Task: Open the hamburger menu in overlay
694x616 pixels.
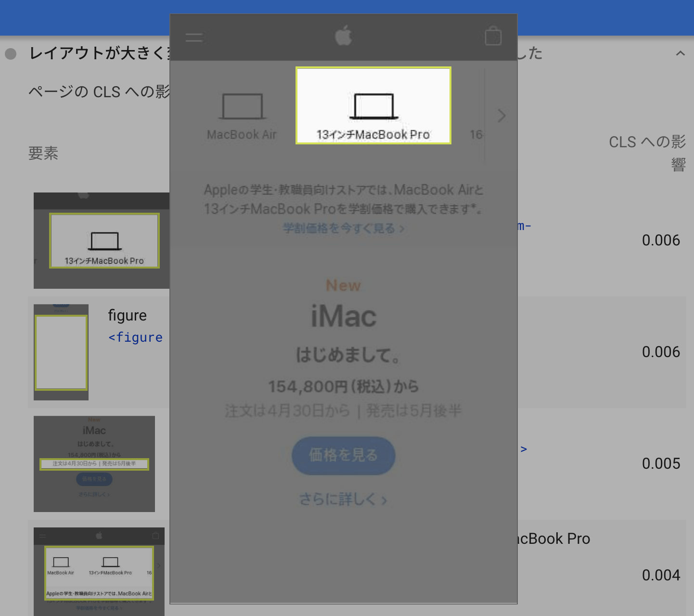Action: click(194, 38)
